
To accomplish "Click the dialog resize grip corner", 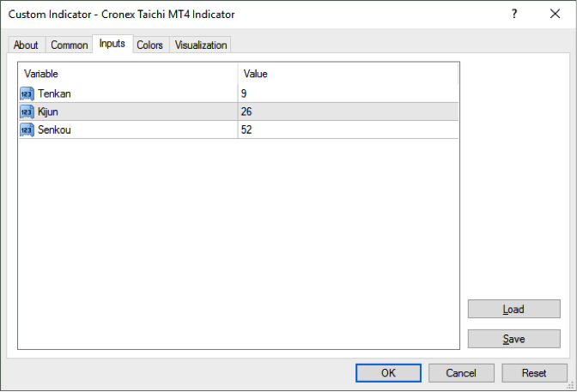I will tap(571, 386).
